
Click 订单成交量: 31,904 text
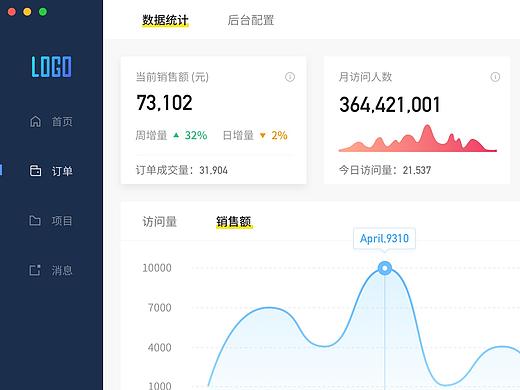(182, 170)
